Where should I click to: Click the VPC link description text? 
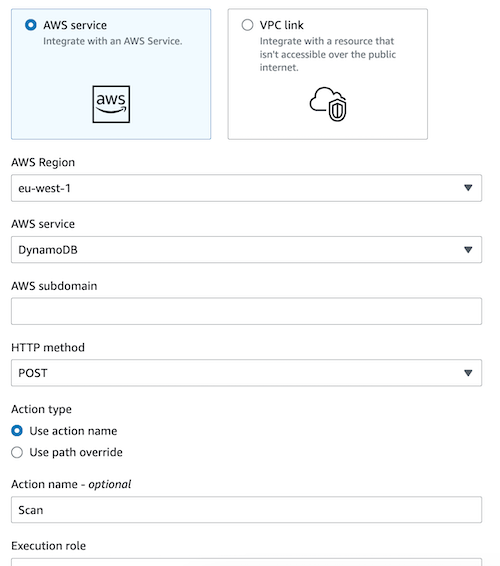(328, 54)
